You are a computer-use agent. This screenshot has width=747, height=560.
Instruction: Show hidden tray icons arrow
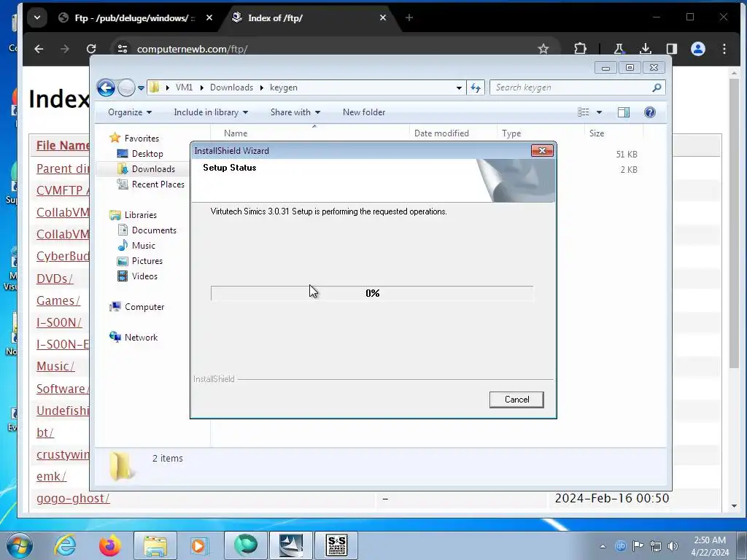[603, 546]
